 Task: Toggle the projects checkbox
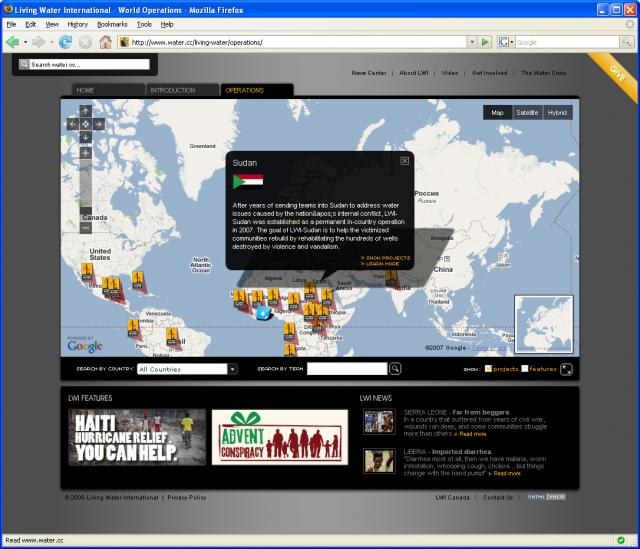point(488,369)
